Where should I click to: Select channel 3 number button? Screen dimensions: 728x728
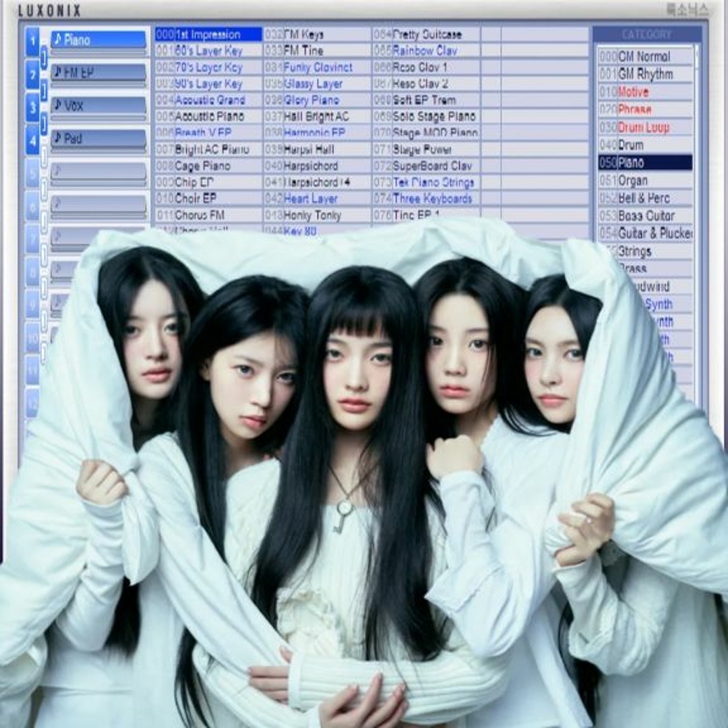coord(32,107)
